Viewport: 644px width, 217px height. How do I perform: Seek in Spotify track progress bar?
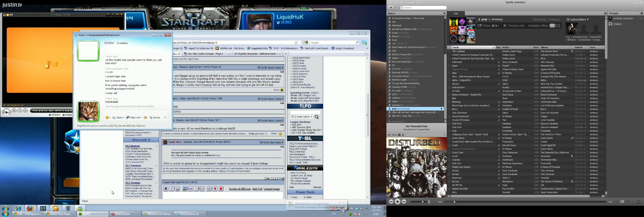pos(525,202)
